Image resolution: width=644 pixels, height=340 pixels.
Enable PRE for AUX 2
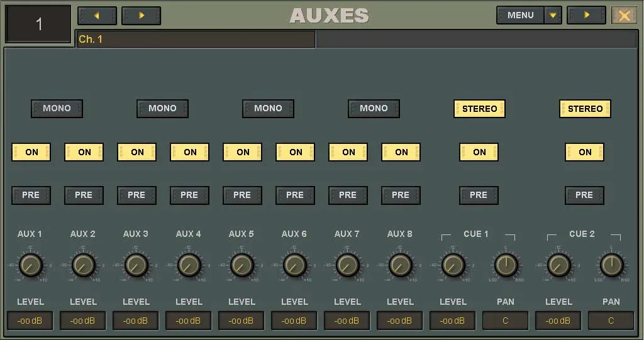(84, 195)
